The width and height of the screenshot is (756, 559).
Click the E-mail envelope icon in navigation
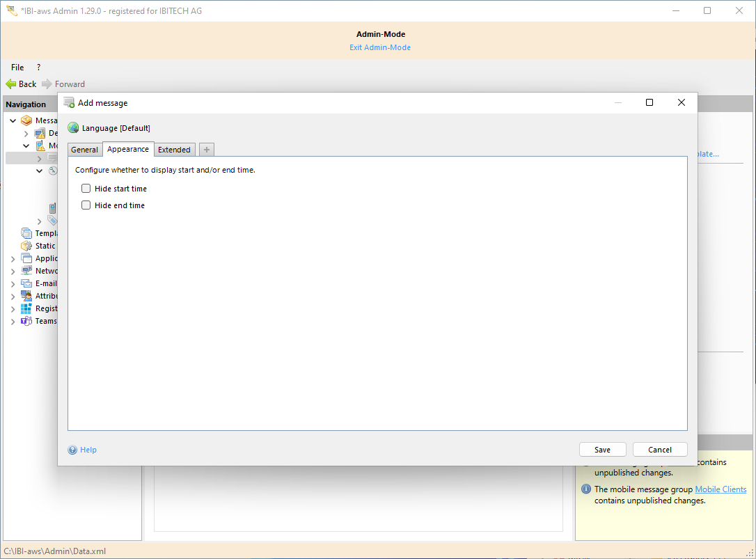[x=26, y=283]
